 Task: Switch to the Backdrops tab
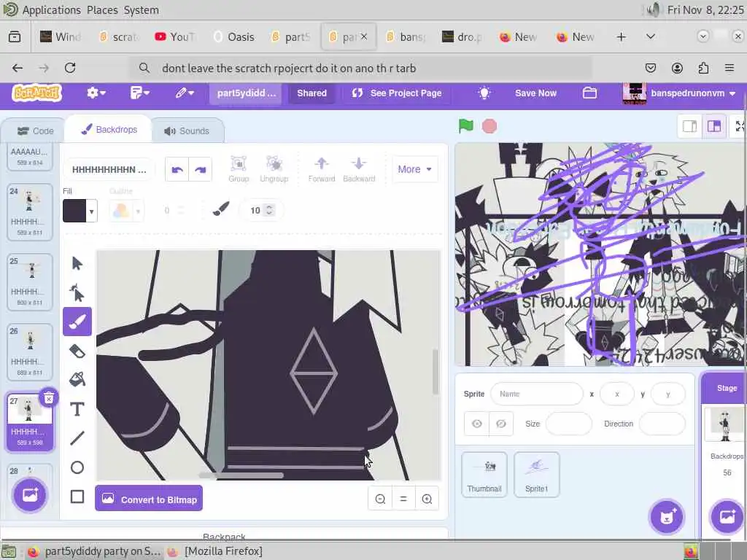pyautogui.click(x=109, y=130)
